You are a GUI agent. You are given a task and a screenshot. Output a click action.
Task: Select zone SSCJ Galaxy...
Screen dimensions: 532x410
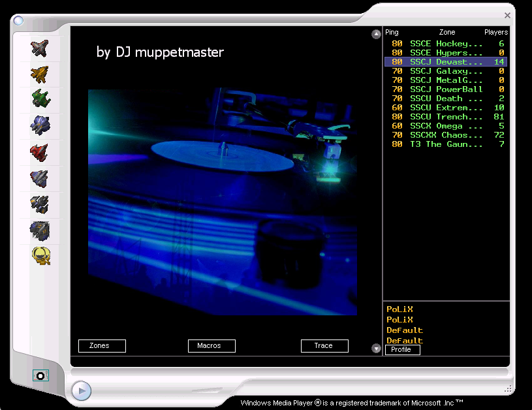coord(446,71)
